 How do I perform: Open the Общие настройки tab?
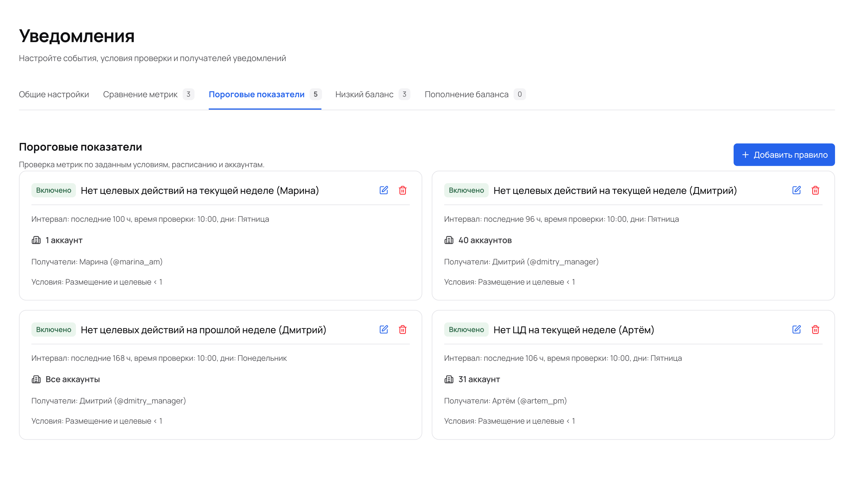coord(54,94)
